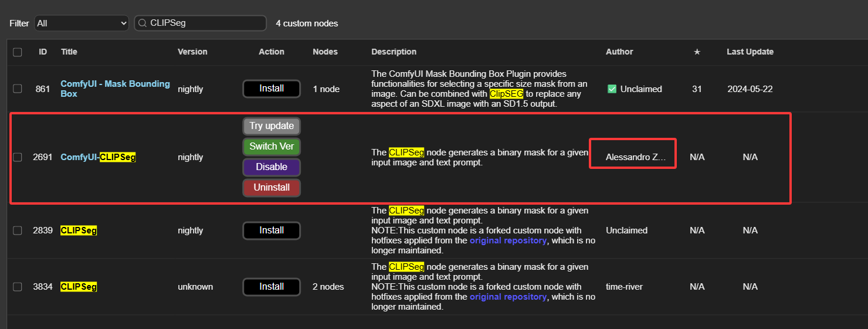The width and height of the screenshot is (868, 329).
Task: Click into the search field containing CLIPSeg
Action: 205,23
